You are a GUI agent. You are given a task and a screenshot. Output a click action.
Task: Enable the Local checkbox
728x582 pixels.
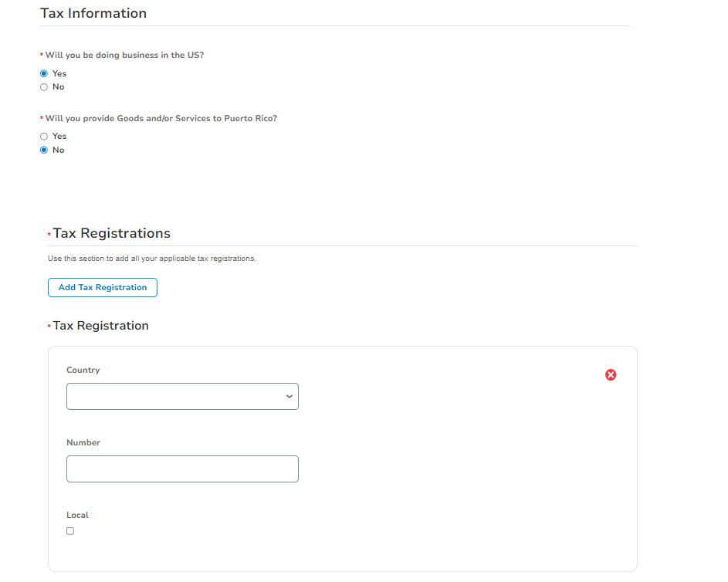pyautogui.click(x=70, y=531)
